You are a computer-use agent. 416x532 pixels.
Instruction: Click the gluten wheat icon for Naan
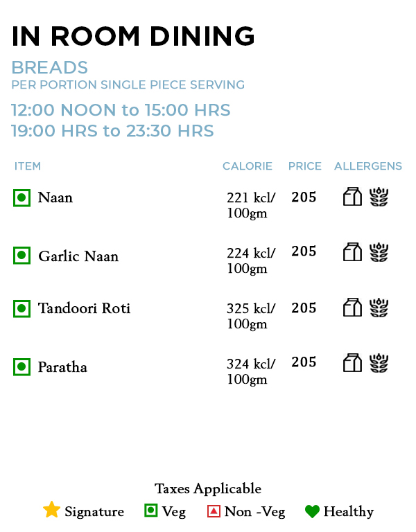[379, 197]
